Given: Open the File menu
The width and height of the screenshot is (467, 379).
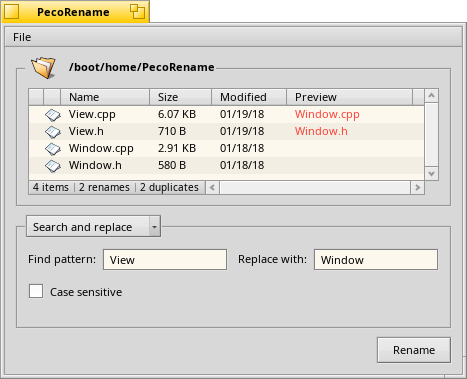Looking at the screenshot, I should click(22, 37).
